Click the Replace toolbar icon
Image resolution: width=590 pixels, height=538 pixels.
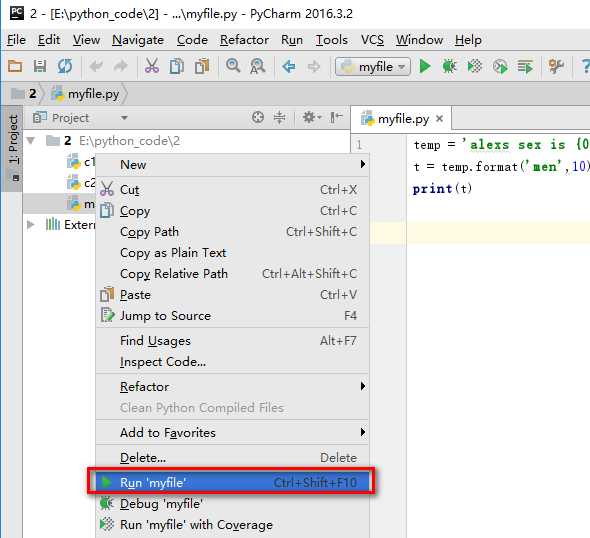[x=258, y=67]
